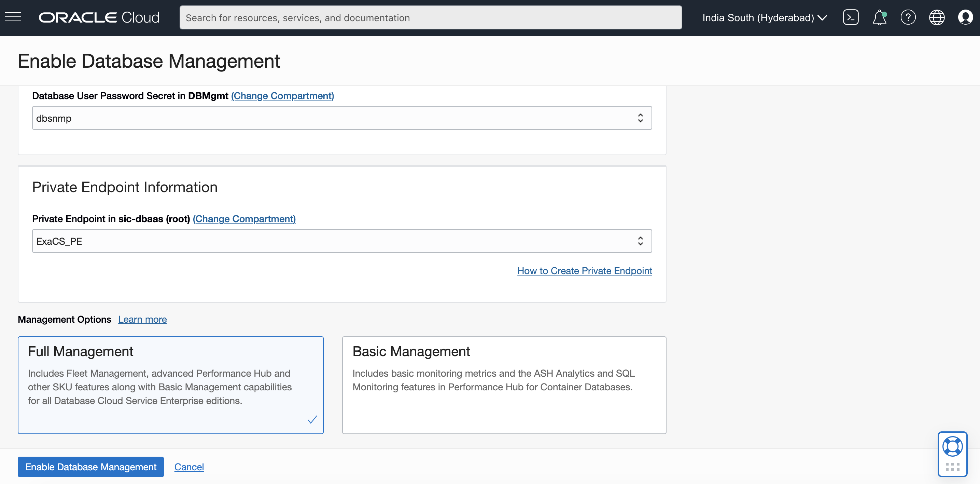
Task: Launch Cloud Shell developer tools icon
Action: tap(850, 17)
